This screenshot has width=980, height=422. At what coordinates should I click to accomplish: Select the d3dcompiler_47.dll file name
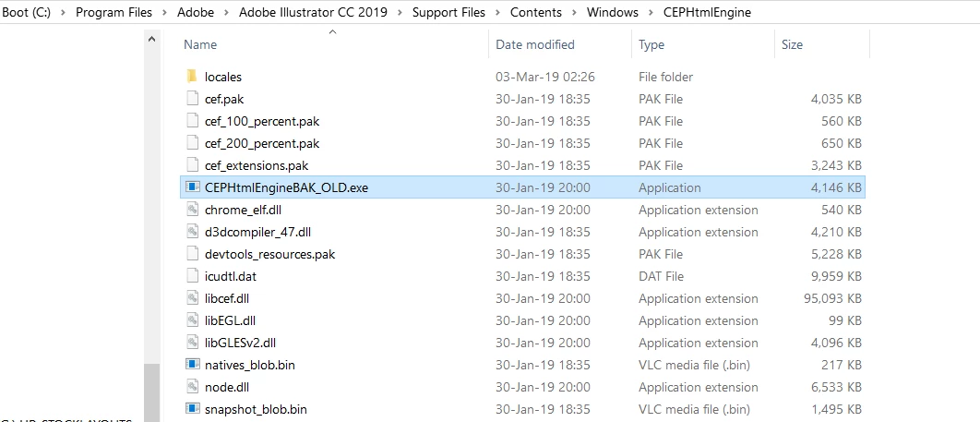(257, 232)
